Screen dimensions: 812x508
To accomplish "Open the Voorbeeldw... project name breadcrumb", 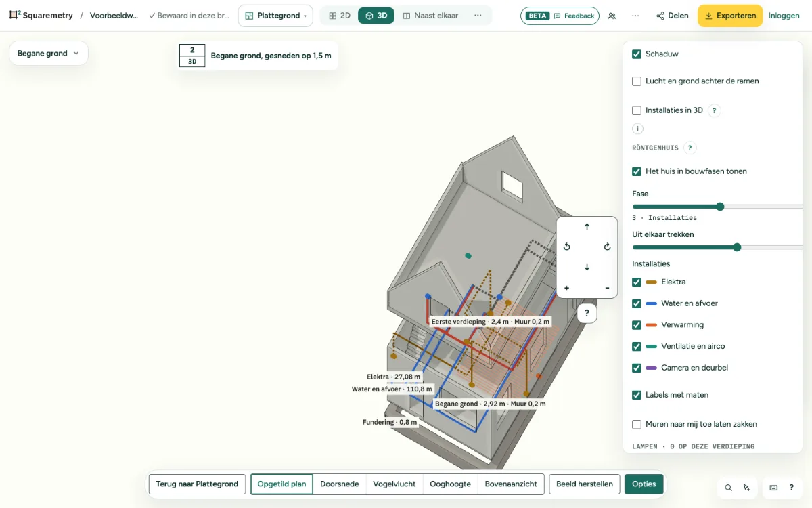I will (x=114, y=16).
